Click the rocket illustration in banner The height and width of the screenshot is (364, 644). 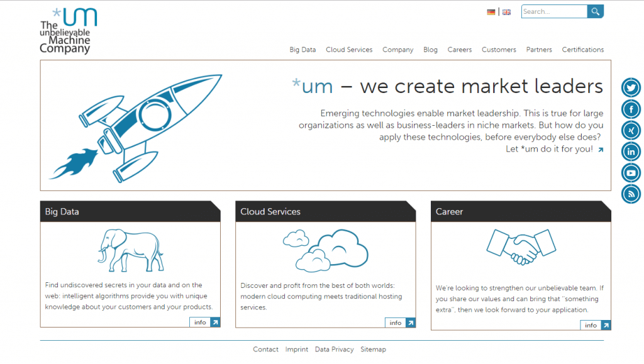point(136,128)
